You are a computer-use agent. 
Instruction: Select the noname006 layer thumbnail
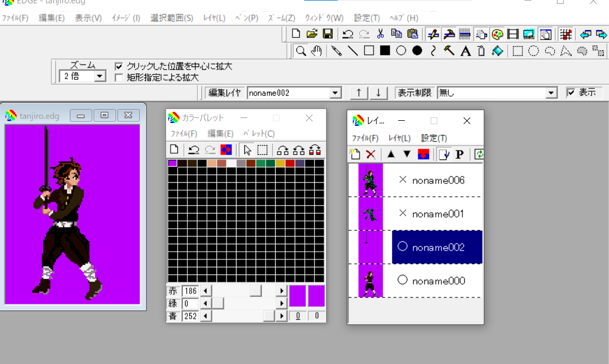point(370,180)
